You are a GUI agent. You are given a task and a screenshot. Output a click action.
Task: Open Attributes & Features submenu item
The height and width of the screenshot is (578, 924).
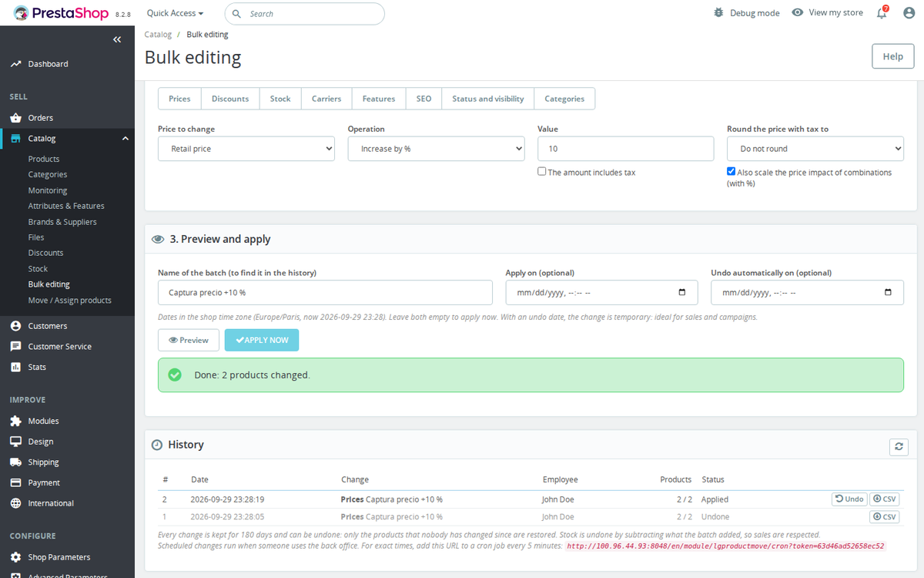pyautogui.click(x=66, y=206)
